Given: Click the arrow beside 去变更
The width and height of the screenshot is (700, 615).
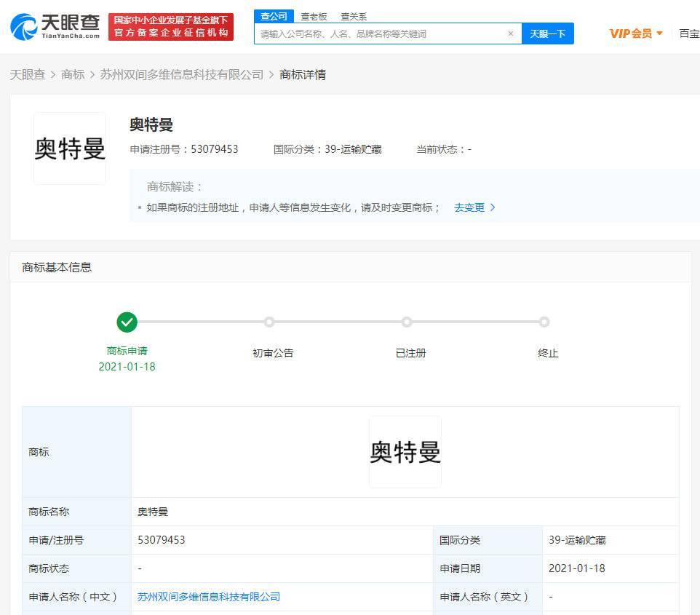Looking at the screenshot, I should [493, 207].
